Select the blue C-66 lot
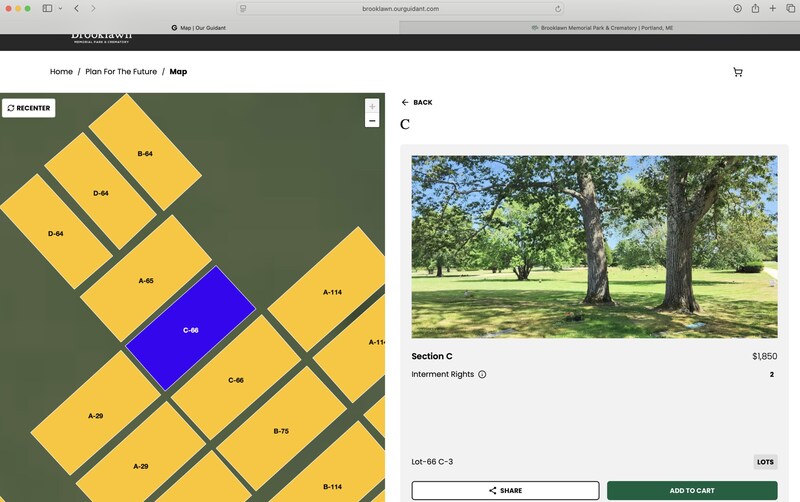The width and height of the screenshot is (800, 502). (190, 329)
